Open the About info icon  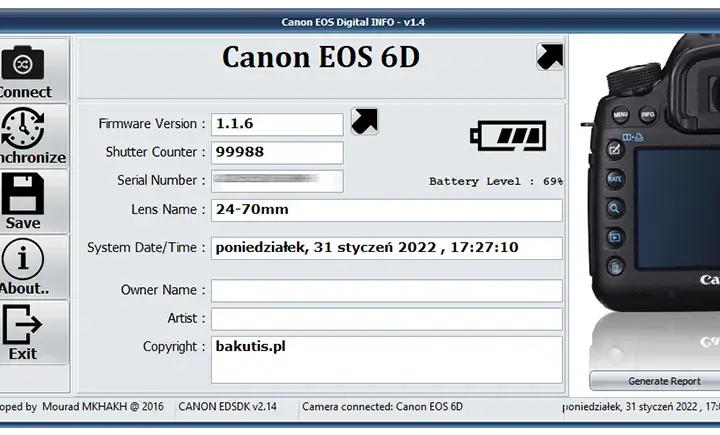(22, 260)
